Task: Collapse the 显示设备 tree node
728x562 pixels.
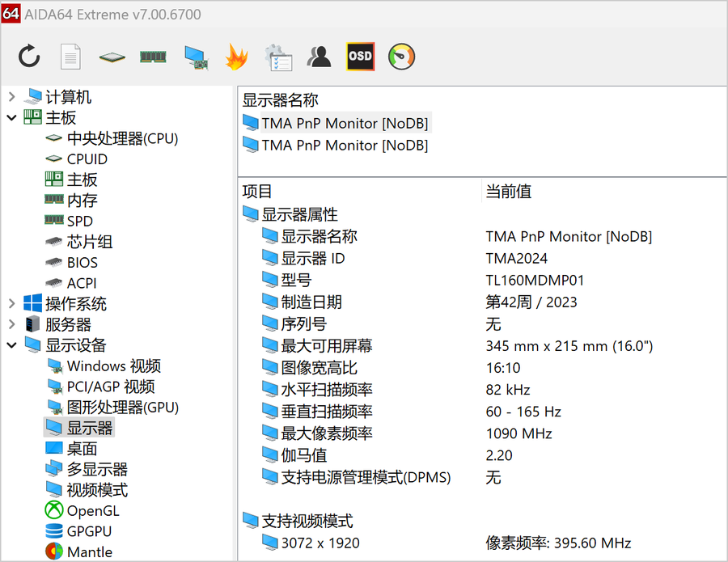Action: (11, 344)
